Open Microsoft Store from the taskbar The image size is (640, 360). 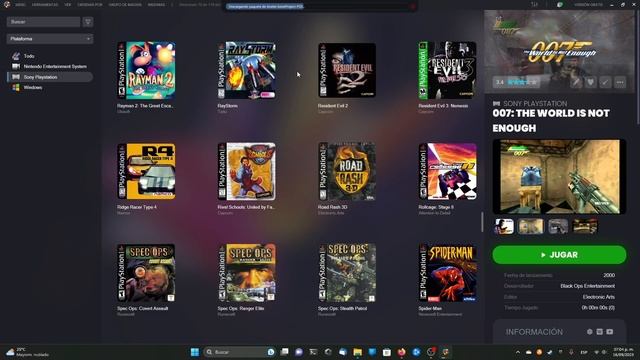click(387, 352)
